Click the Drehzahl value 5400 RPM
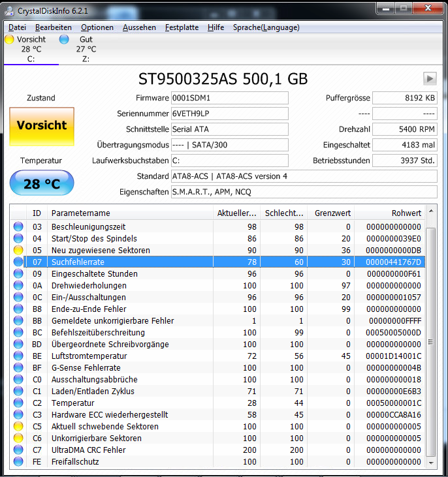This screenshot has width=448, height=477. (x=405, y=129)
